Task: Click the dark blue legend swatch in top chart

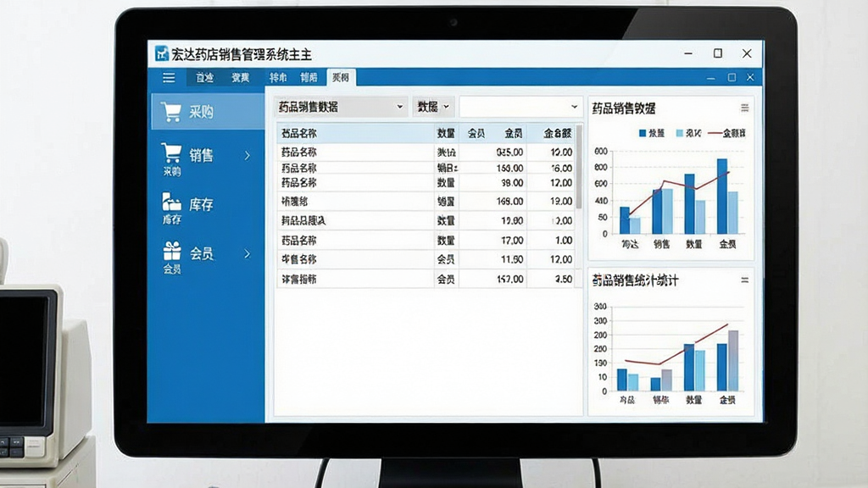Action: point(643,133)
